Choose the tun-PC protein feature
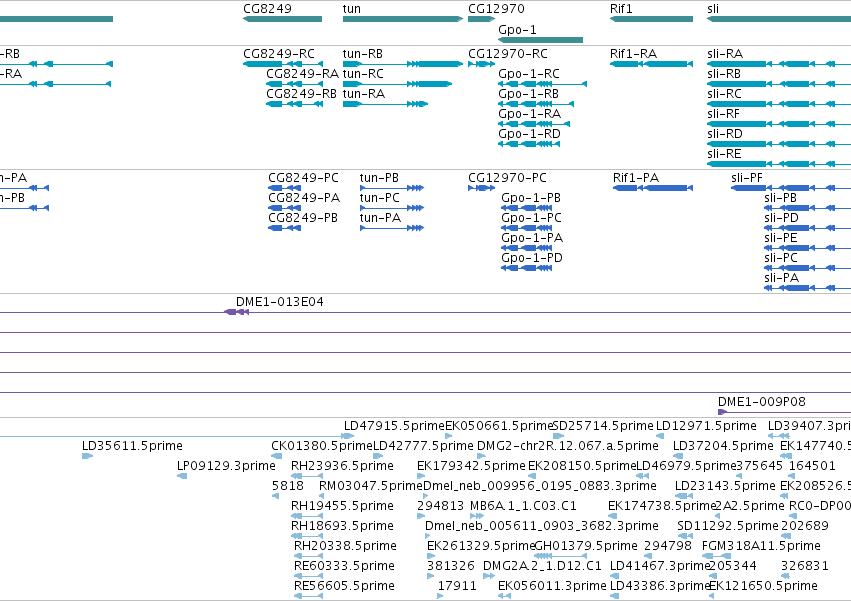Image resolution: width=851 pixels, height=601 pixels. tap(392, 208)
